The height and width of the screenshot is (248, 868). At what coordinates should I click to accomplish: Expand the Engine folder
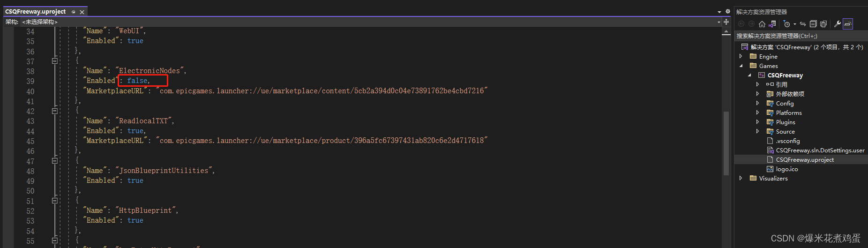(x=741, y=56)
